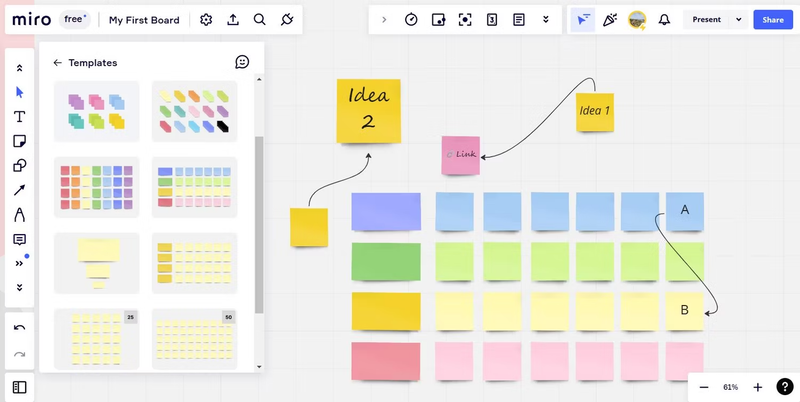The image size is (800, 402).
Task: Start the timer tool
Action: click(x=411, y=20)
